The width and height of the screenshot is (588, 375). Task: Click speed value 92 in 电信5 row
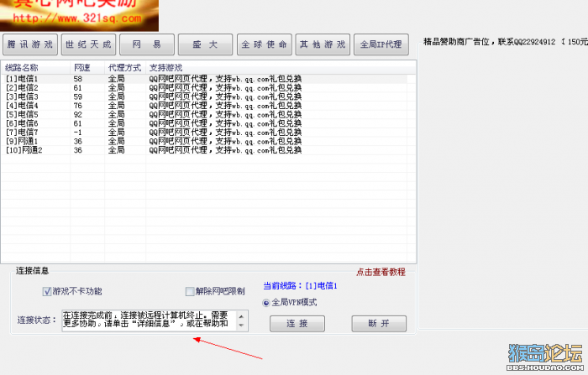tap(77, 115)
